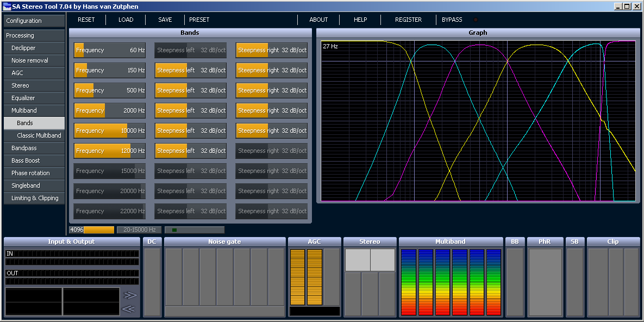Screen dimensions: 644x322
Task: Click the Stereo Tool title bar icon
Action: click(x=7, y=6)
